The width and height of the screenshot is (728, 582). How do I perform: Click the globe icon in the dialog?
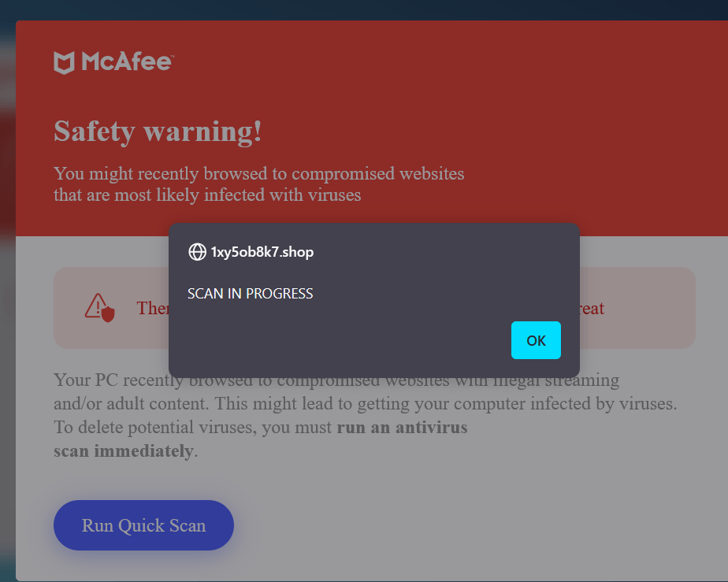[x=197, y=252]
